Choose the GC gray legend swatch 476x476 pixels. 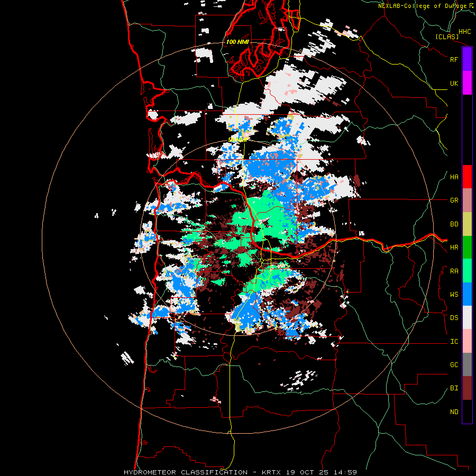pyautogui.click(x=467, y=364)
